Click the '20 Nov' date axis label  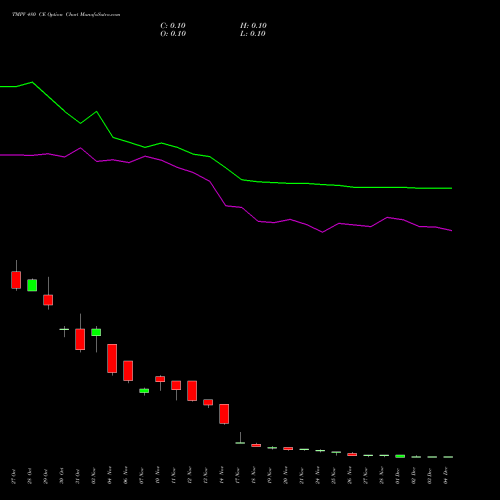(286, 476)
